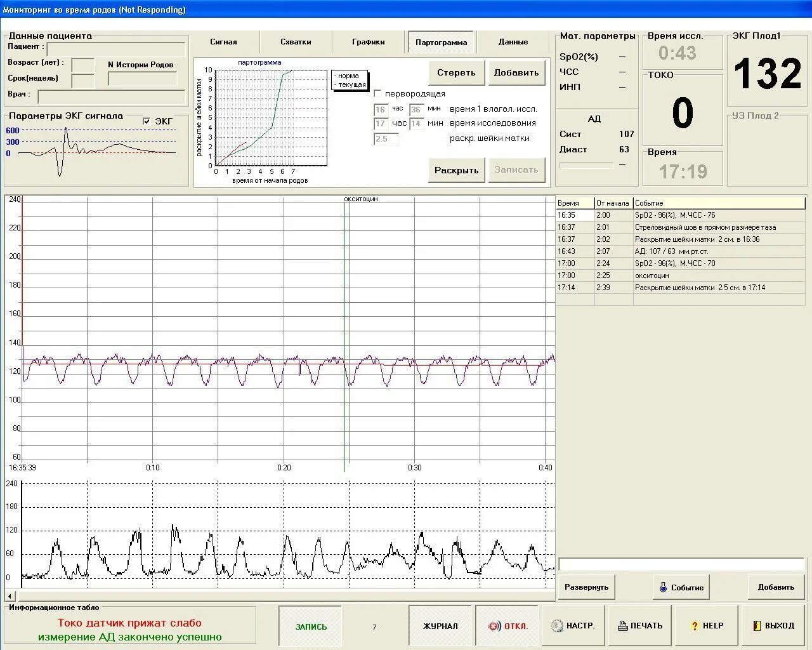This screenshot has height=650, width=812.
Task: Select Раскрытие шейки матки 2.5 см row
Action: click(681, 288)
